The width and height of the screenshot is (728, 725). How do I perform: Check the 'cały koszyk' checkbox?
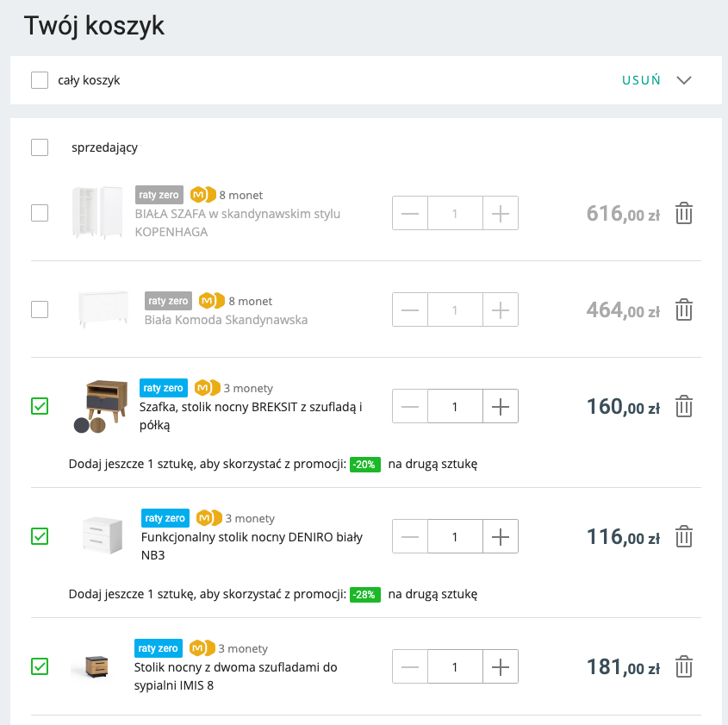tap(40, 80)
